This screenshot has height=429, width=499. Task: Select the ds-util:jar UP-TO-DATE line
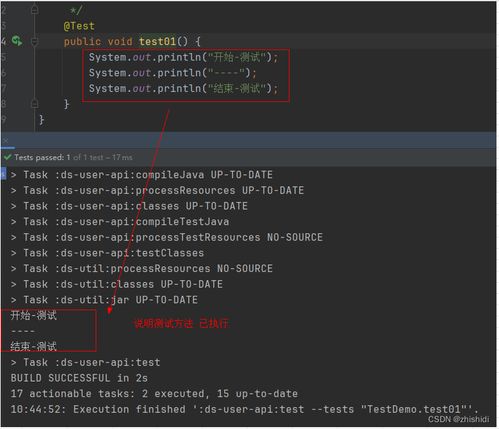click(x=104, y=300)
